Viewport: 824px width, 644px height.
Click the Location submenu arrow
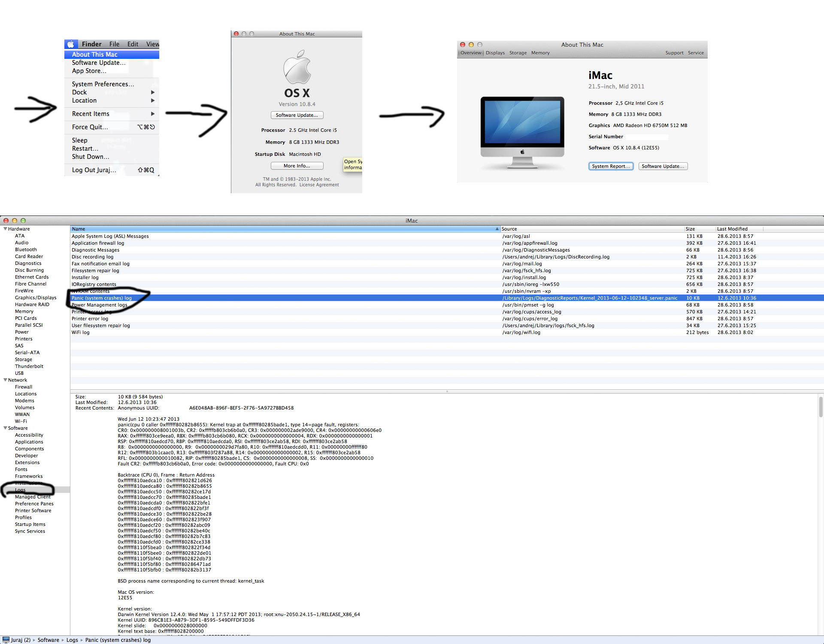pos(153,100)
